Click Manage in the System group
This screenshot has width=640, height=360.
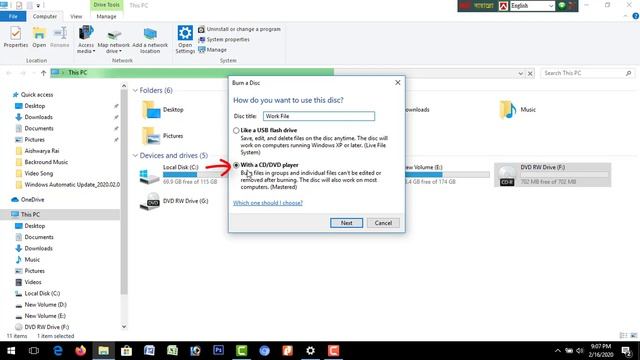pyautogui.click(x=212, y=50)
